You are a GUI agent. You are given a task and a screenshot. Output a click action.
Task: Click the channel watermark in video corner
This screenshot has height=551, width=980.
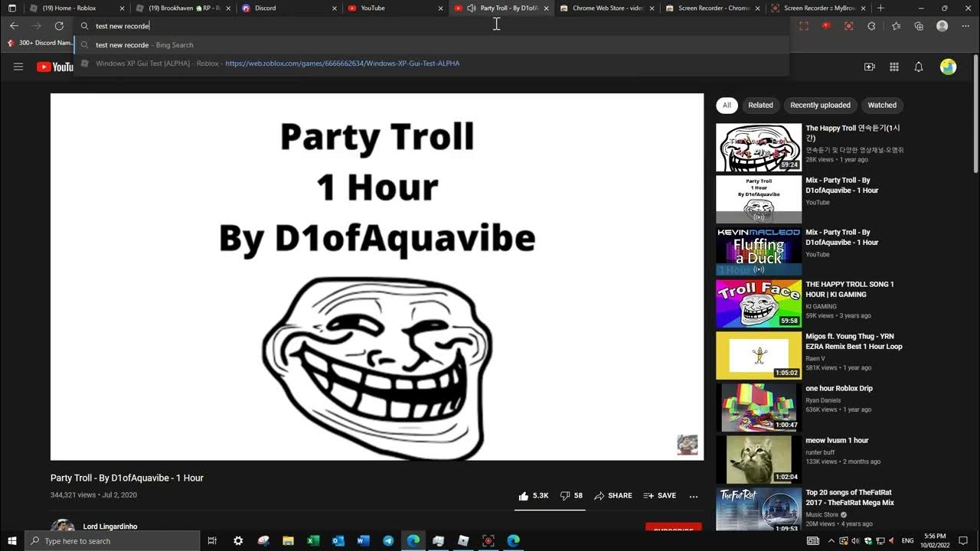[688, 445]
